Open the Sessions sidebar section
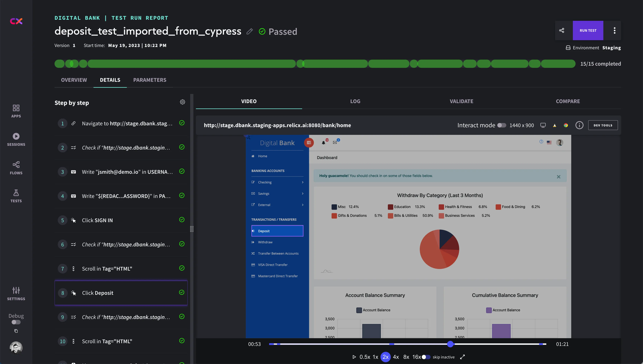The width and height of the screenshot is (643, 364). (16, 139)
